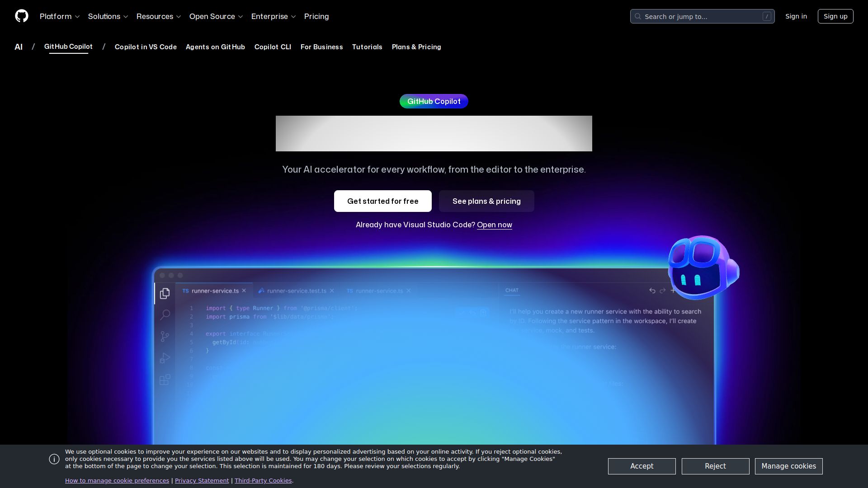This screenshot has height=488, width=868.
Task: Expand the Solutions dropdown menu
Action: [x=108, y=16]
